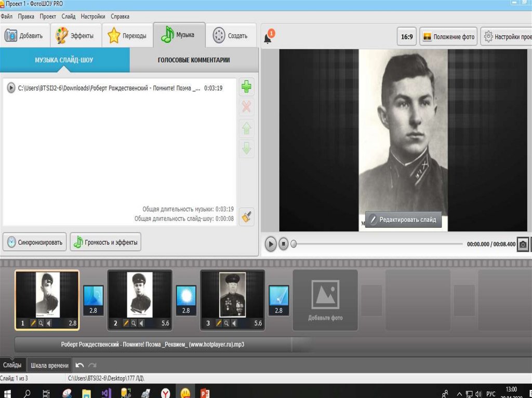This screenshot has width=532, height=398.
Task: Open the 16:9 aspect ratio selector
Action: click(406, 37)
